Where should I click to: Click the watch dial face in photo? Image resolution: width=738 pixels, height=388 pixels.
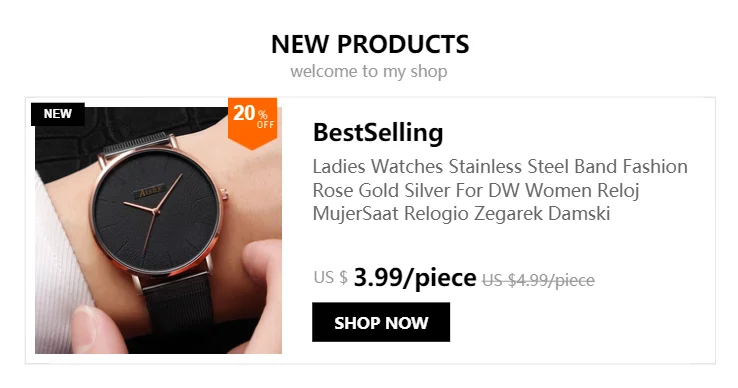pos(156,211)
